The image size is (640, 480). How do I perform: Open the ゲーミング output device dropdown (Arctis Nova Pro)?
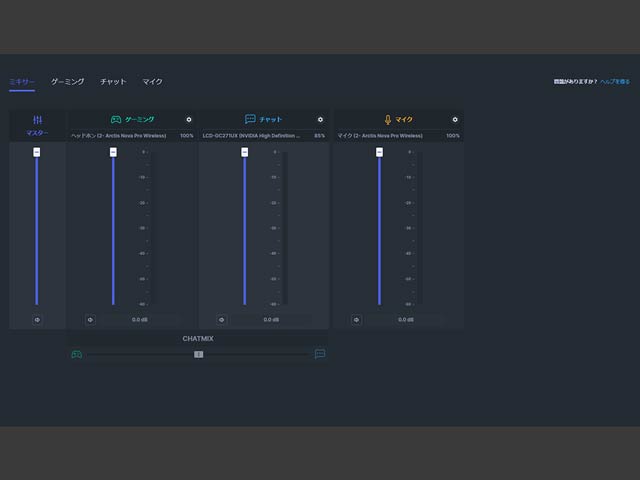point(118,136)
